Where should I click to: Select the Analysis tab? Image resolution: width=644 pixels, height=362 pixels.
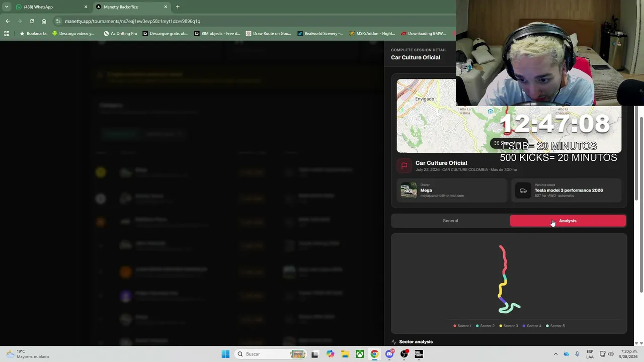(568, 221)
